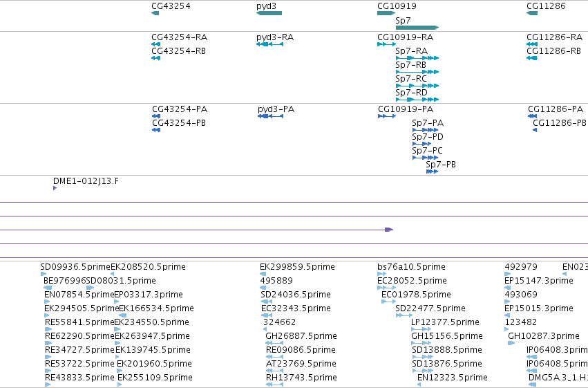Viewport: 588px width, 388px height.
Task: Select transcript CG43254-RB
Action: point(155,58)
